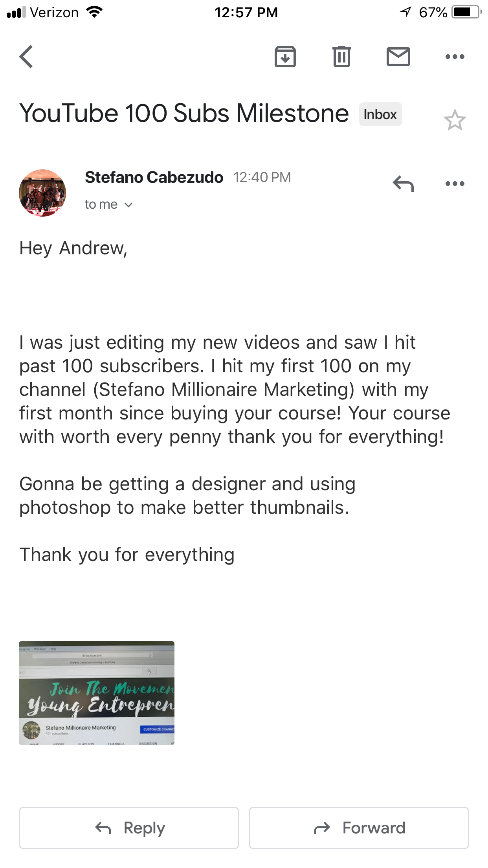Star the YouTube 100 Subs Milestone email
The width and height of the screenshot is (488, 868).
click(455, 120)
